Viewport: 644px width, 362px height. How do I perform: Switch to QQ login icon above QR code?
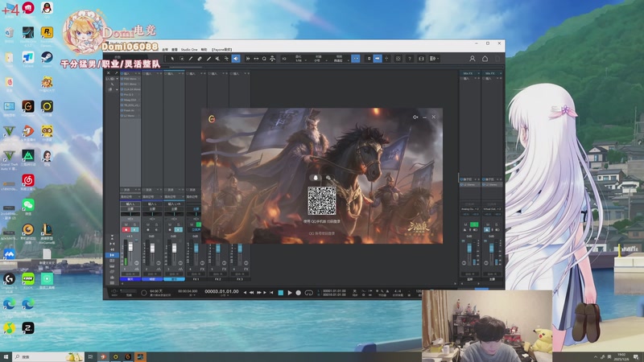[x=316, y=178]
